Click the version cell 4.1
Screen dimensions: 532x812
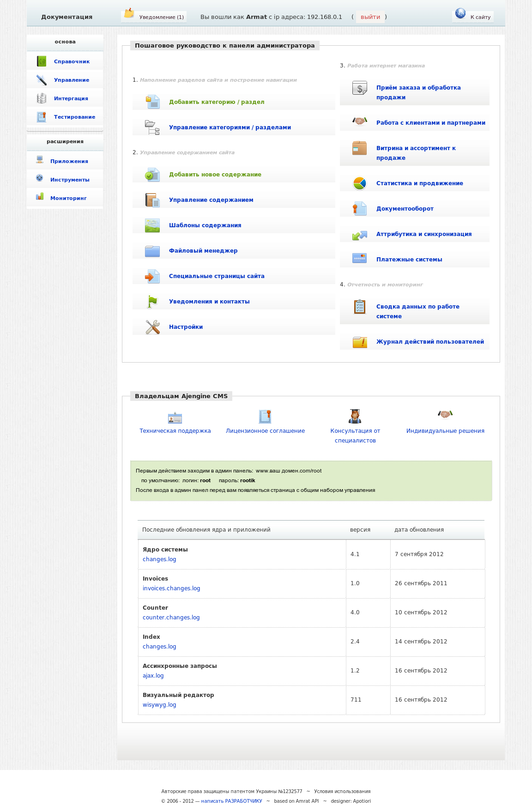pos(368,554)
